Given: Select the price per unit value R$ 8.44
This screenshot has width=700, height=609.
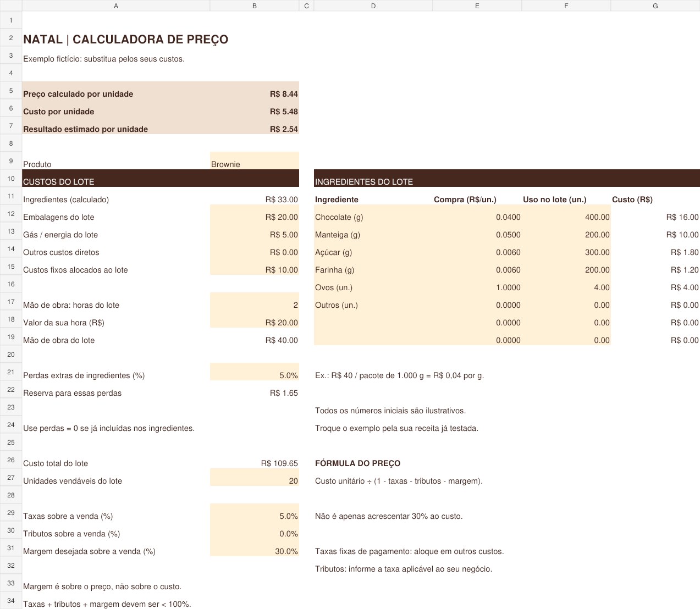Looking at the screenshot, I should [255, 90].
